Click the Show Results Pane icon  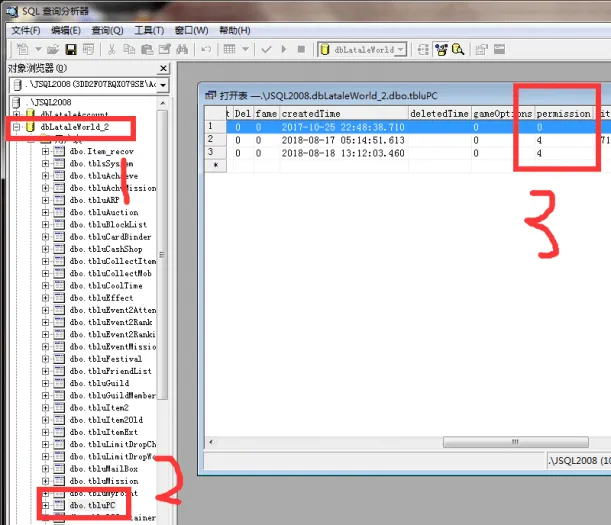point(500,49)
